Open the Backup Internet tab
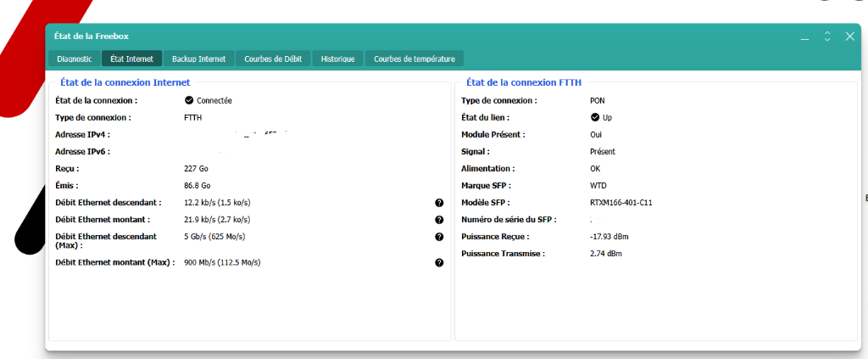 click(x=198, y=59)
